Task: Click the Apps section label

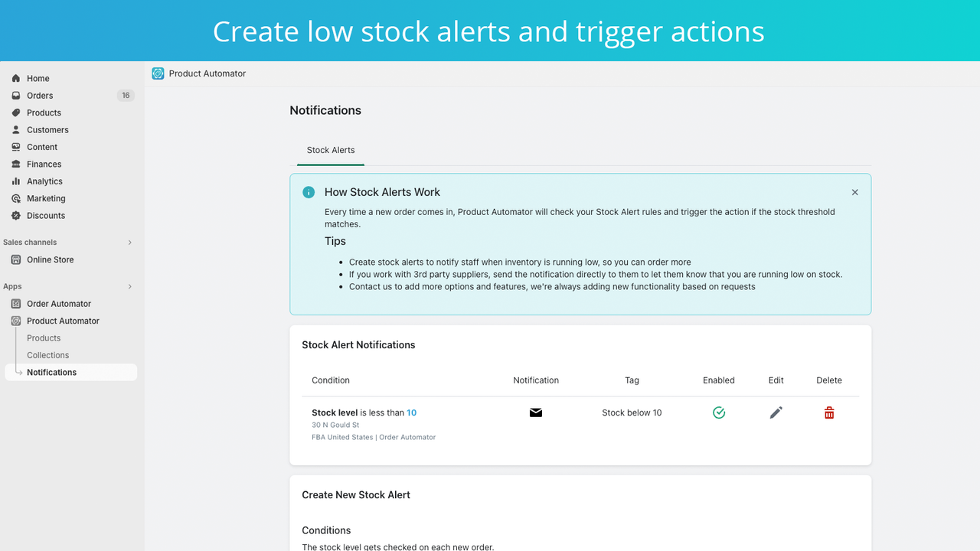Action: point(12,286)
